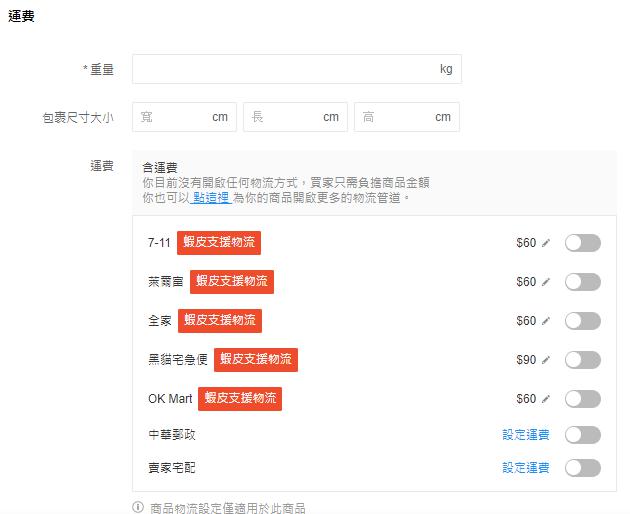Turn on the 全家 shipping toggle
Viewport: 630px width, 514px height.
tap(583, 321)
